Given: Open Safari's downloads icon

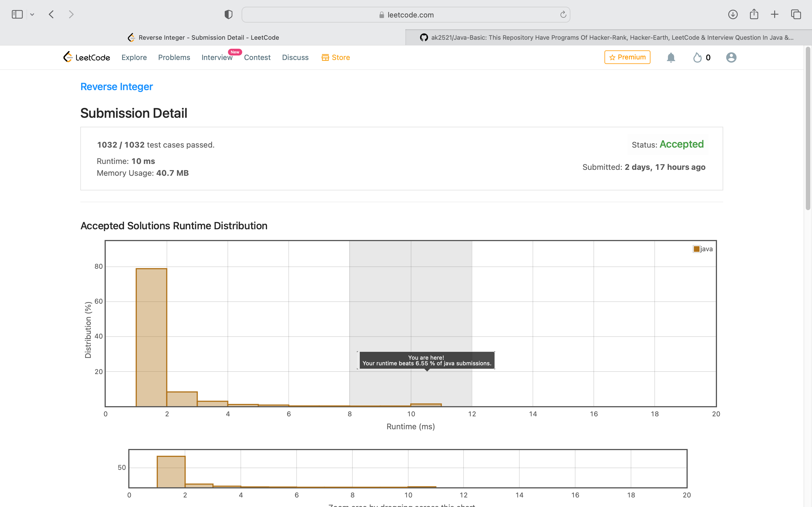Looking at the screenshot, I should 732,14.
